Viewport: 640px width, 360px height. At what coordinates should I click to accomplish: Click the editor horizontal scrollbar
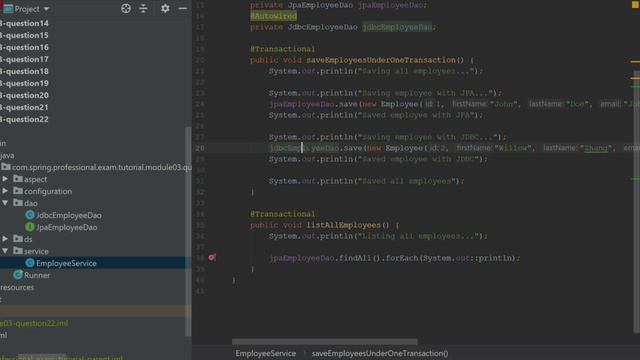pos(325,342)
